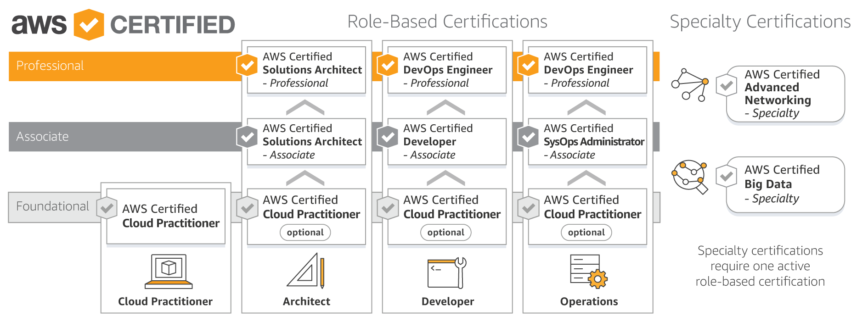868x322 pixels.
Task: Expand up chevron above Operations column Cloud Practitioner
Action: pyautogui.click(x=586, y=178)
